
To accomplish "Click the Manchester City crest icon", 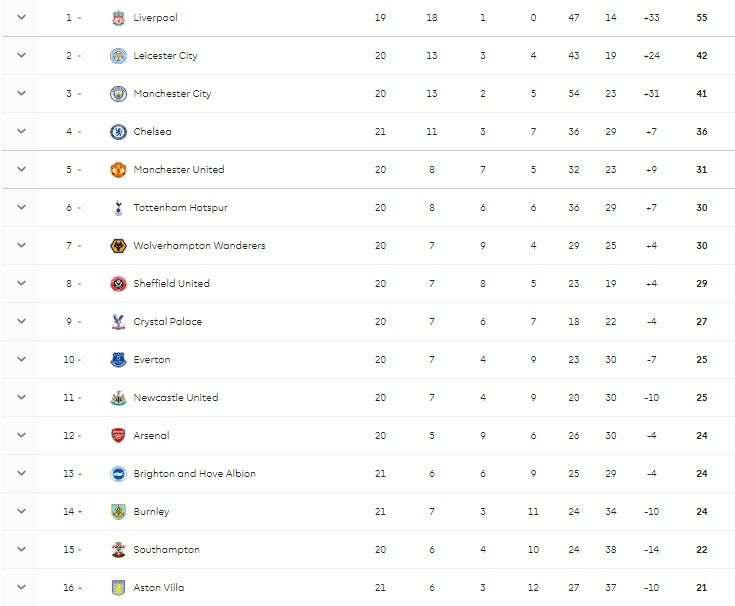I will pos(118,94).
